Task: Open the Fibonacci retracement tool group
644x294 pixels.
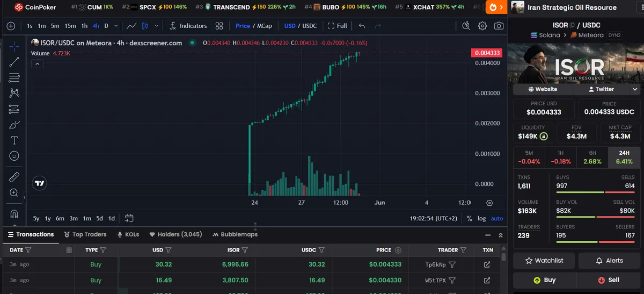Action: pos(14,77)
